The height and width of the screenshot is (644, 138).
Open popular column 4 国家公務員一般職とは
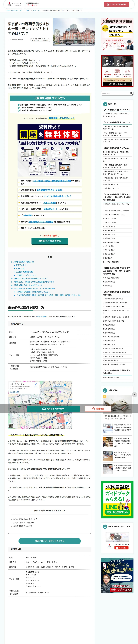pos(117,456)
